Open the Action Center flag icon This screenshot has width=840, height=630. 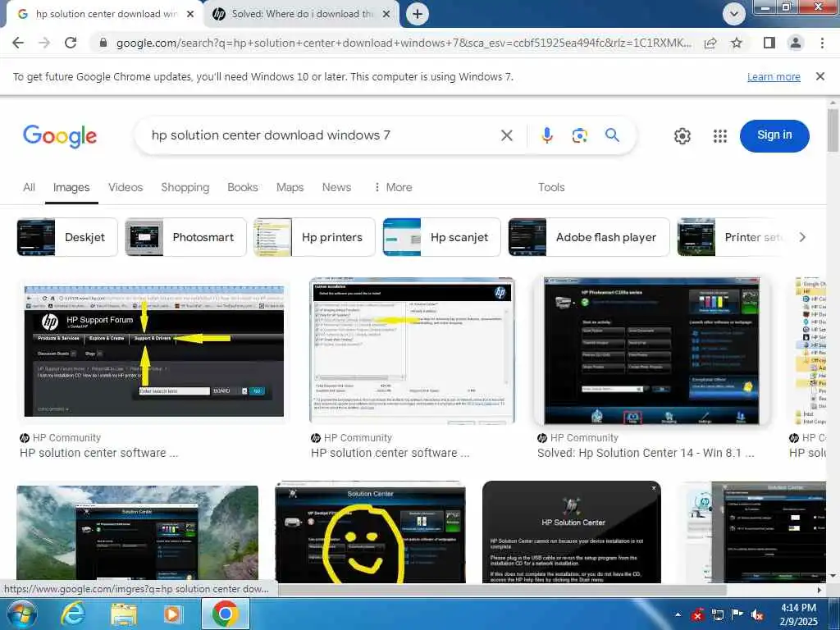click(x=737, y=614)
